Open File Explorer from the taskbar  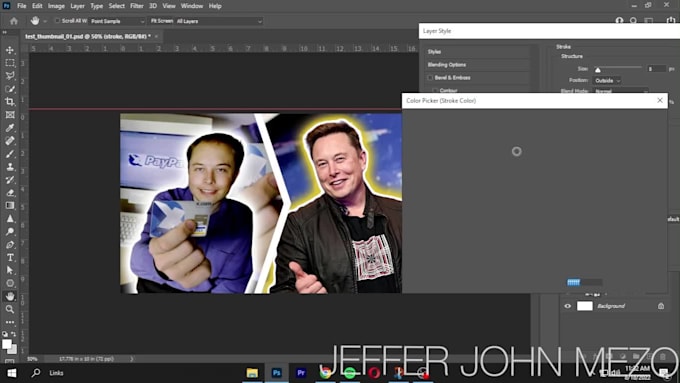pos(252,373)
